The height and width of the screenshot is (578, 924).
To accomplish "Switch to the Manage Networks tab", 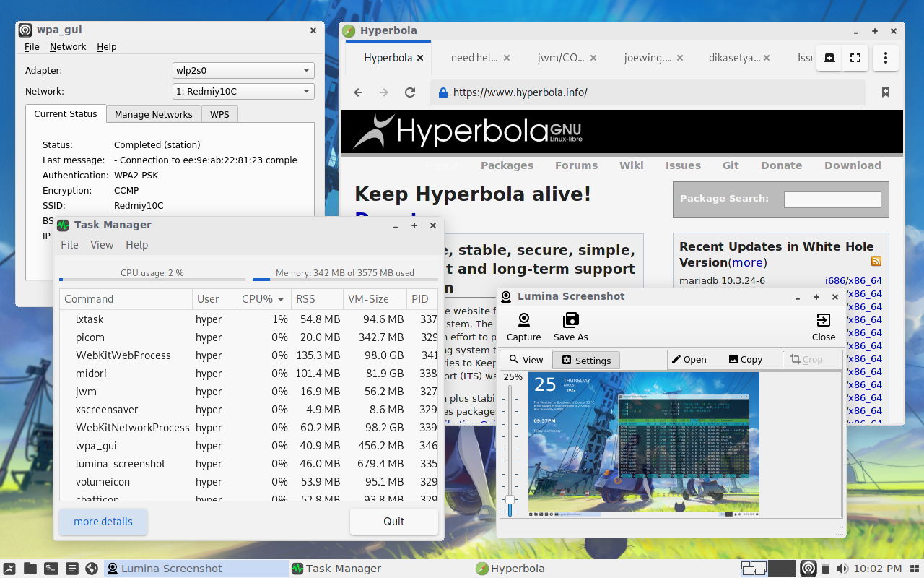I will [153, 114].
